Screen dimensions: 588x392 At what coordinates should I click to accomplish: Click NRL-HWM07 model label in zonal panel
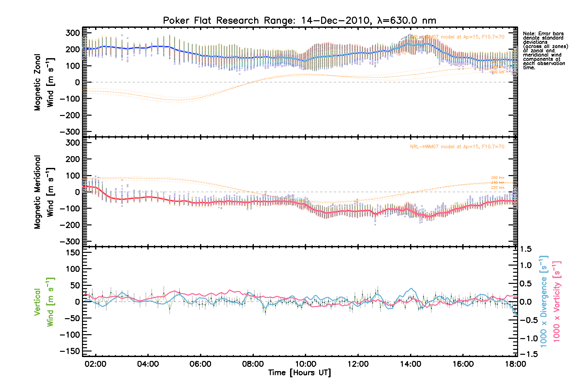[457, 37]
